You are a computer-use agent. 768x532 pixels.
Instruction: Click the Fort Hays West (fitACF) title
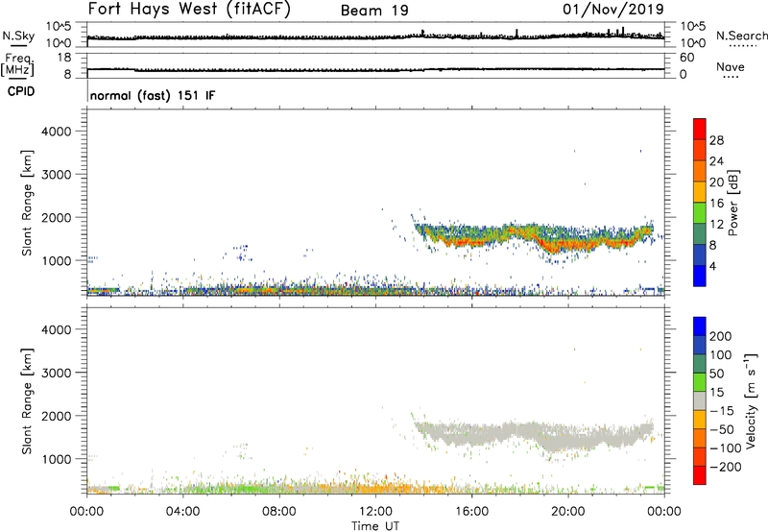click(x=192, y=10)
